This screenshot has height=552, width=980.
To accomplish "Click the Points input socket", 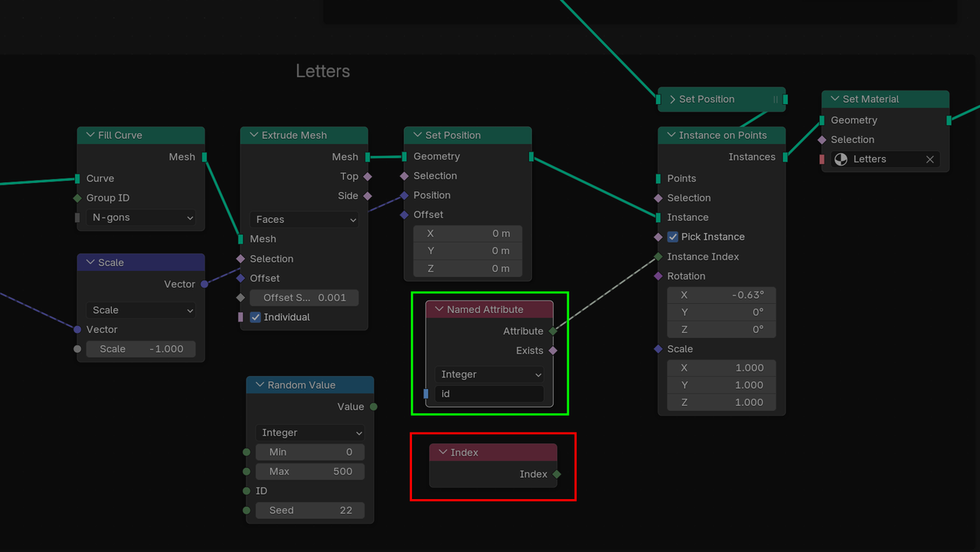I will [x=658, y=178].
